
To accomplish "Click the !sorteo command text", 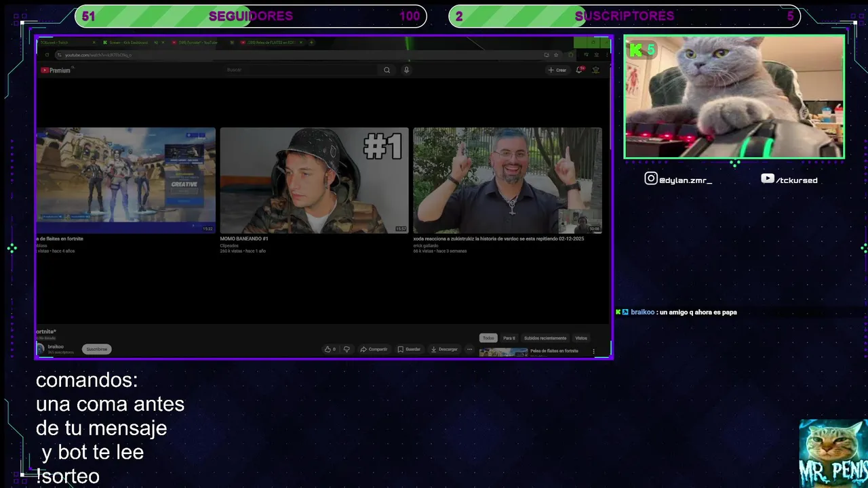I will pyautogui.click(x=68, y=476).
